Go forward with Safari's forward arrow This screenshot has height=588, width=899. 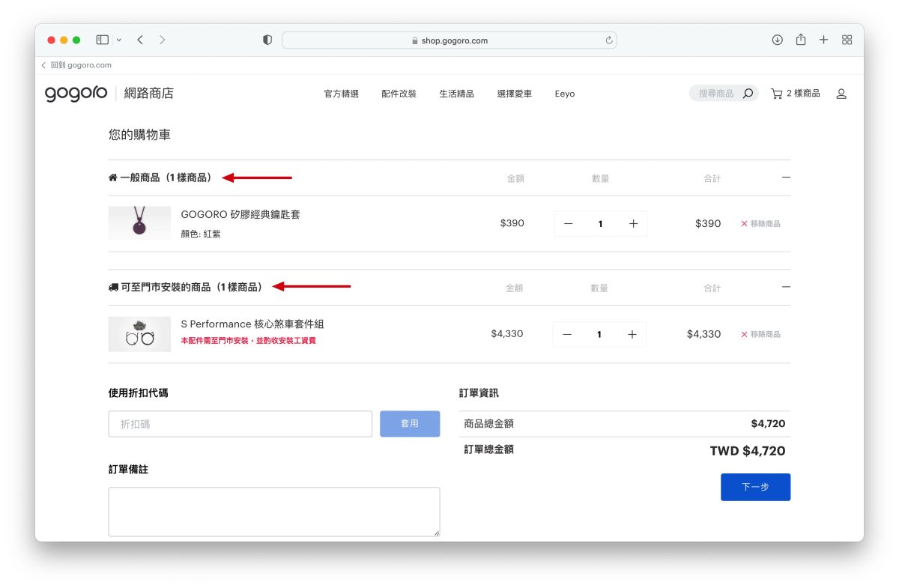pyautogui.click(x=163, y=40)
